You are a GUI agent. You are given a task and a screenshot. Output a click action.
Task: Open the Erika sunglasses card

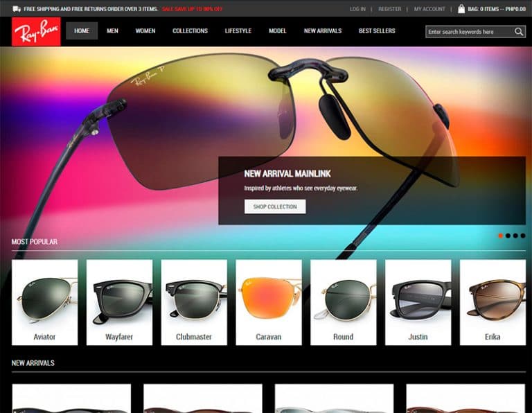coord(493,302)
